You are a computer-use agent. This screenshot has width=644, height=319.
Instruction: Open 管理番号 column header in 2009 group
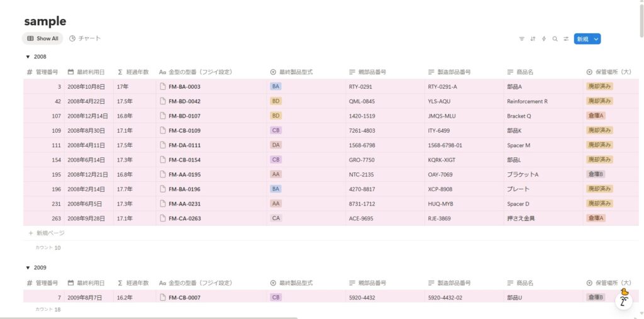click(43, 283)
